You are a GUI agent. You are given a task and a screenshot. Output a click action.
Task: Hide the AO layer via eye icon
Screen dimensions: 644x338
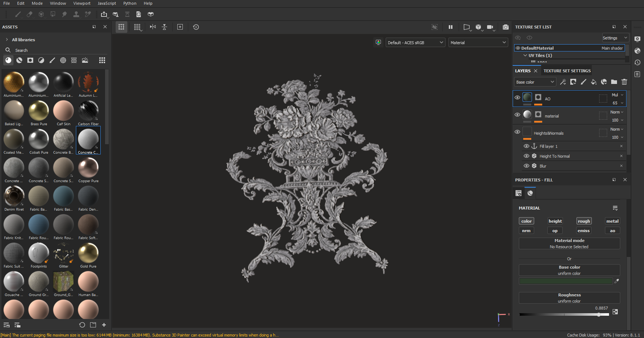[517, 97]
